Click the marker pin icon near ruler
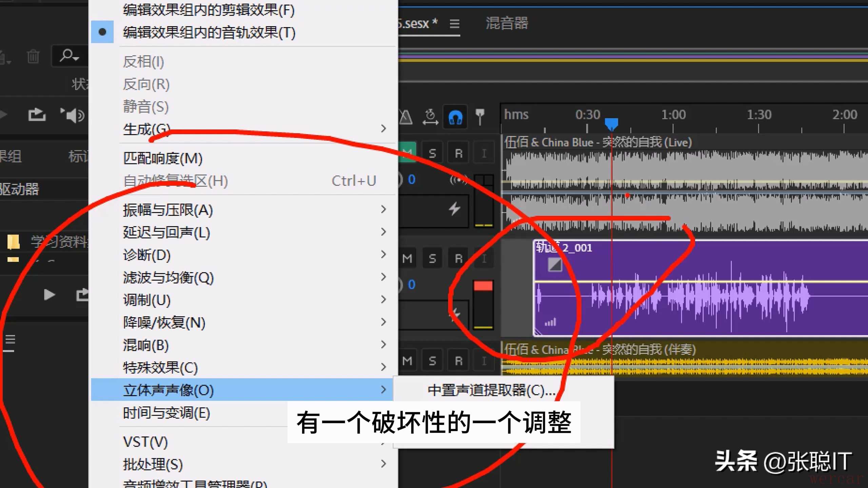 480,117
